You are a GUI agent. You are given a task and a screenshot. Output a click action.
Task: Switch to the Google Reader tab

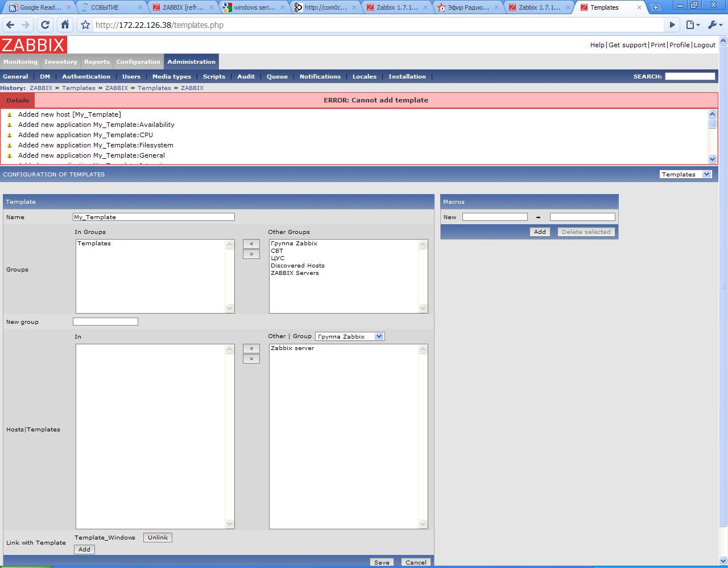(x=40, y=8)
